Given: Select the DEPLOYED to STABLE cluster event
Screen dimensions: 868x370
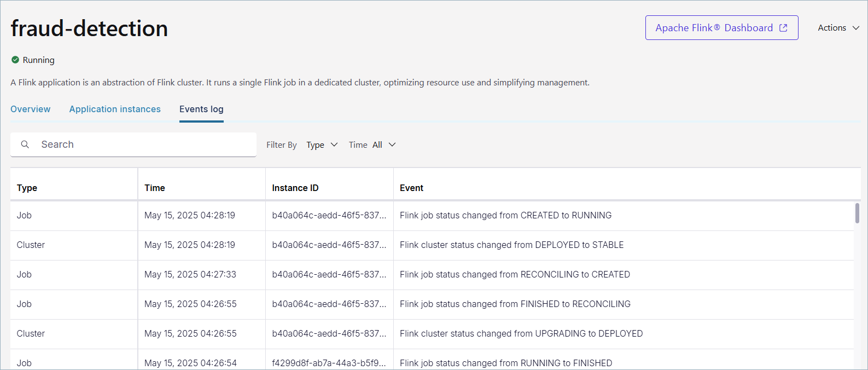Looking at the screenshot, I should pyautogui.click(x=511, y=245).
